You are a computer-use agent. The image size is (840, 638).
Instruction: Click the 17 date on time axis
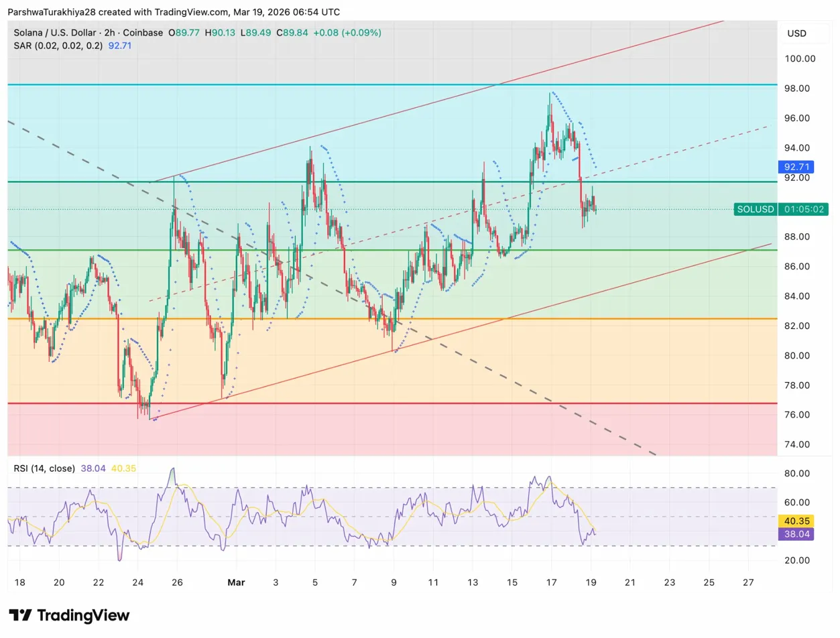[551, 582]
